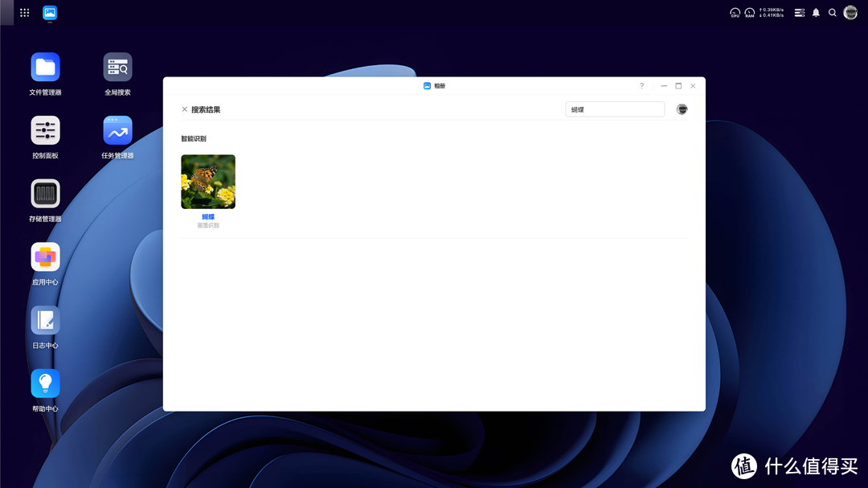
Task: Click the help question mark in album window
Action: coord(641,86)
